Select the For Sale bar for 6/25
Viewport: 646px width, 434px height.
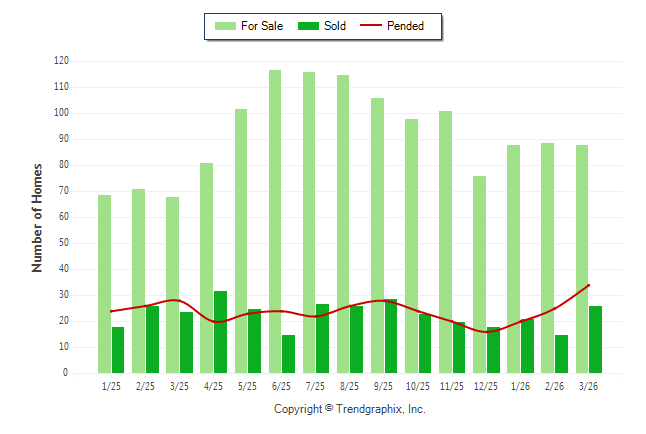click(x=274, y=221)
